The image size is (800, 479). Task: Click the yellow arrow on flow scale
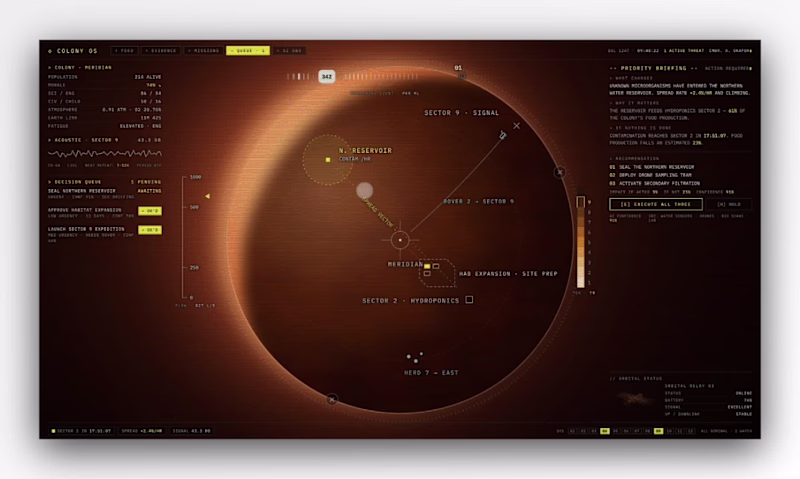click(x=207, y=196)
